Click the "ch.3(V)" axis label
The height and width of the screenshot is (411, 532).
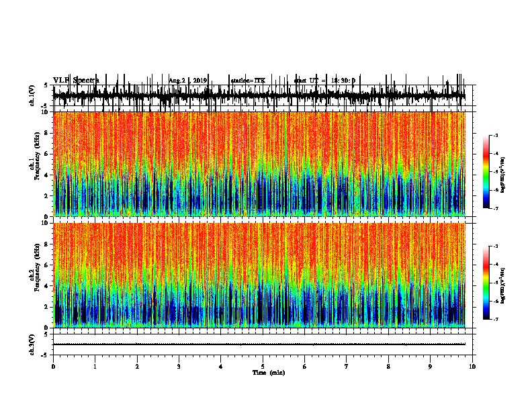click(x=32, y=345)
